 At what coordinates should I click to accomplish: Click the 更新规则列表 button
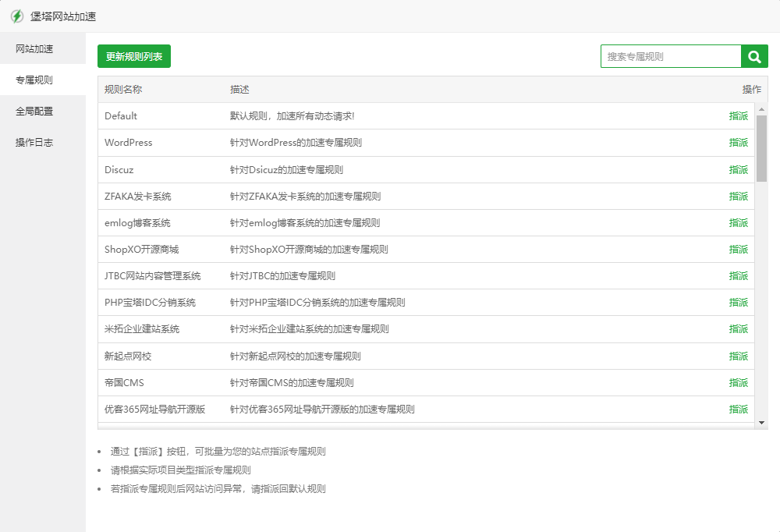(x=134, y=56)
